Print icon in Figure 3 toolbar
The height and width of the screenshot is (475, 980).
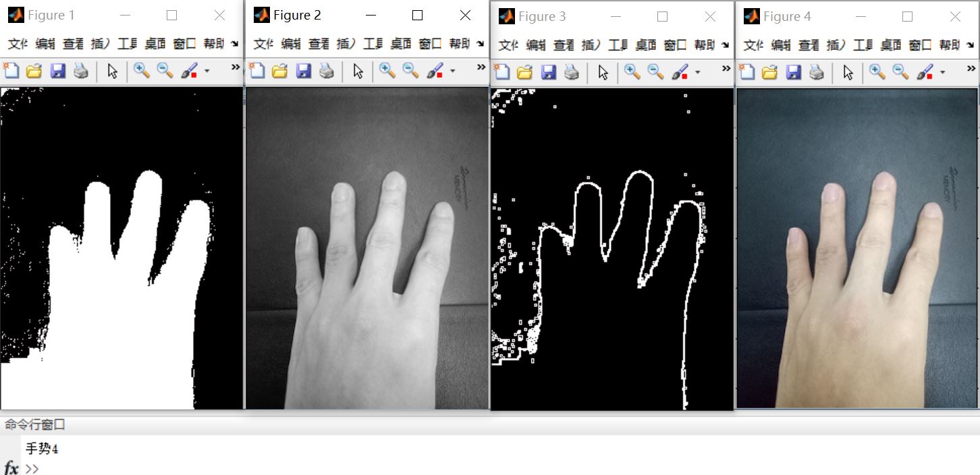(x=572, y=72)
